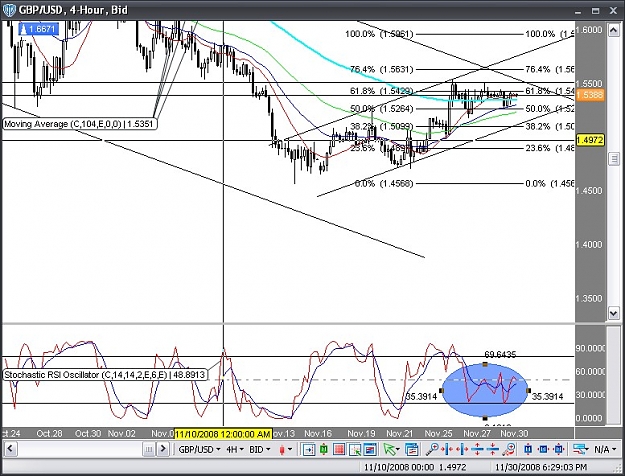Click the status bar 11/10/2008 00:00 1.4972
Viewport: 625px width, 476px height.
coord(415,467)
